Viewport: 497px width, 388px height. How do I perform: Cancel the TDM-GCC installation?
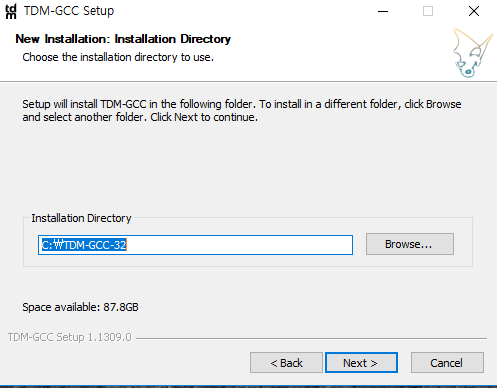pyautogui.click(x=447, y=363)
